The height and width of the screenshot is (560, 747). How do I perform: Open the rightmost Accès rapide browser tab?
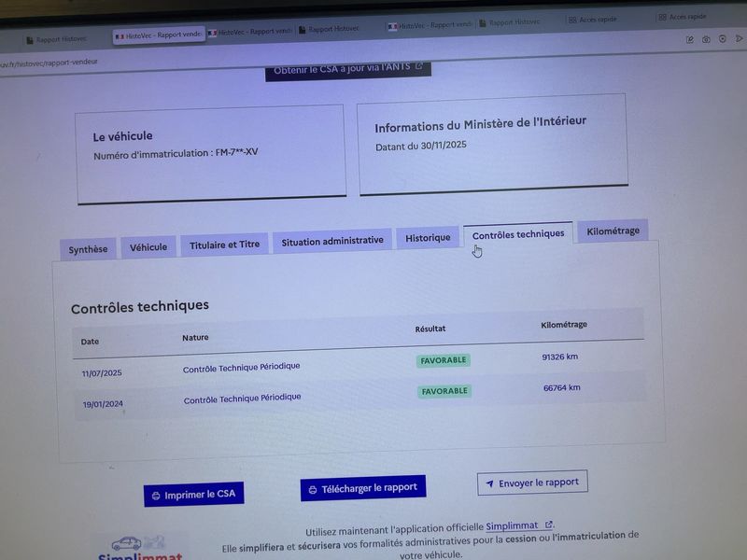click(x=686, y=17)
